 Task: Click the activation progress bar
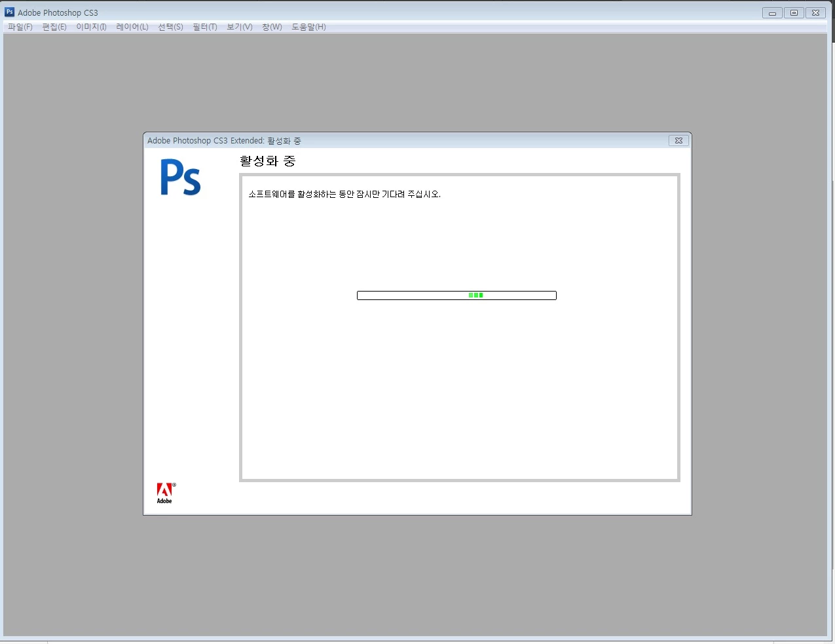[x=456, y=295]
